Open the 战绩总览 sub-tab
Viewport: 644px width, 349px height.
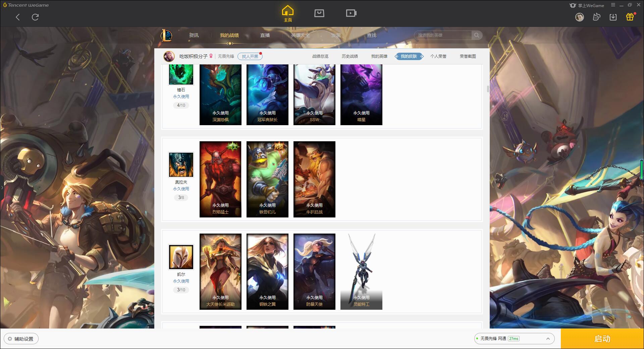[320, 56]
